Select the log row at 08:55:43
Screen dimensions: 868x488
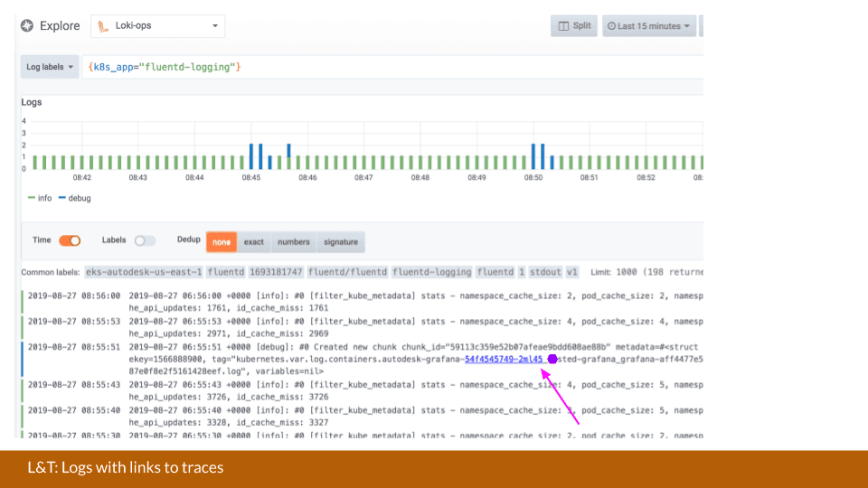[x=363, y=390]
